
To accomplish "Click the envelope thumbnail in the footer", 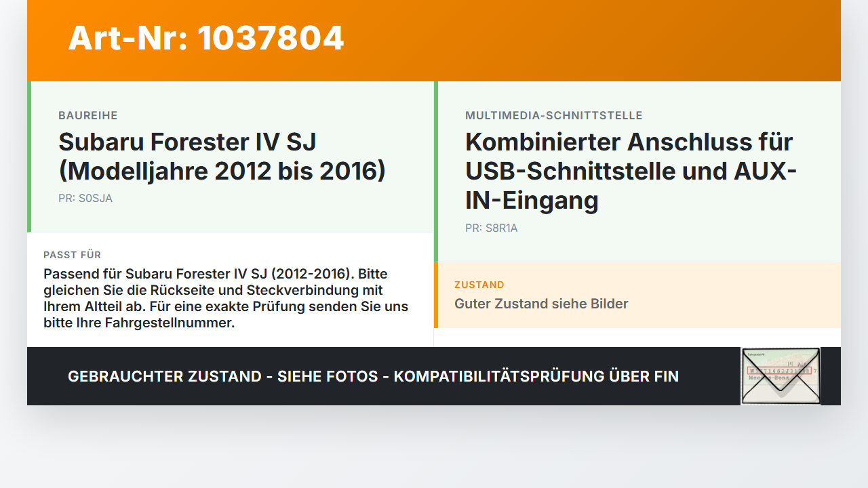I will pyautogui.click(x=781, y=376).
